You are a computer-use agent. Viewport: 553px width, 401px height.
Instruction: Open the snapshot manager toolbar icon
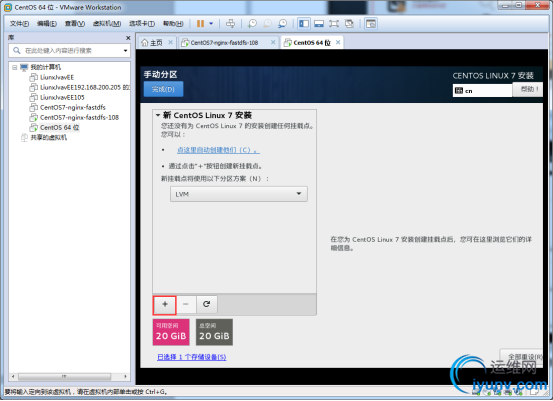[282, 24]
